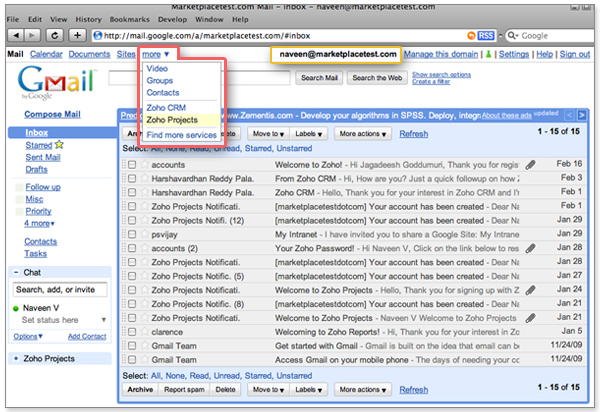
Task: Click the star icon next to Starred
Action: [59, 145]
